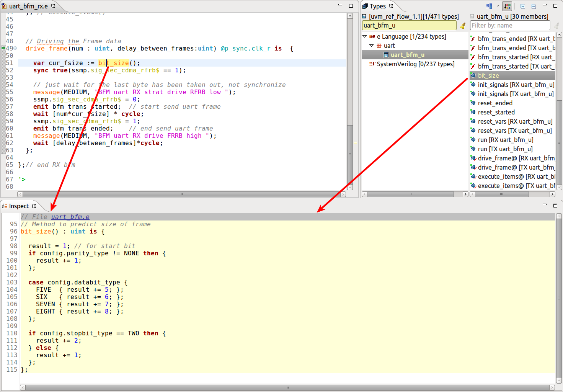Click the stacked-papers icon on the Types tab
The height and width of the screenshot is (392, 563).
tap(366, 6)
